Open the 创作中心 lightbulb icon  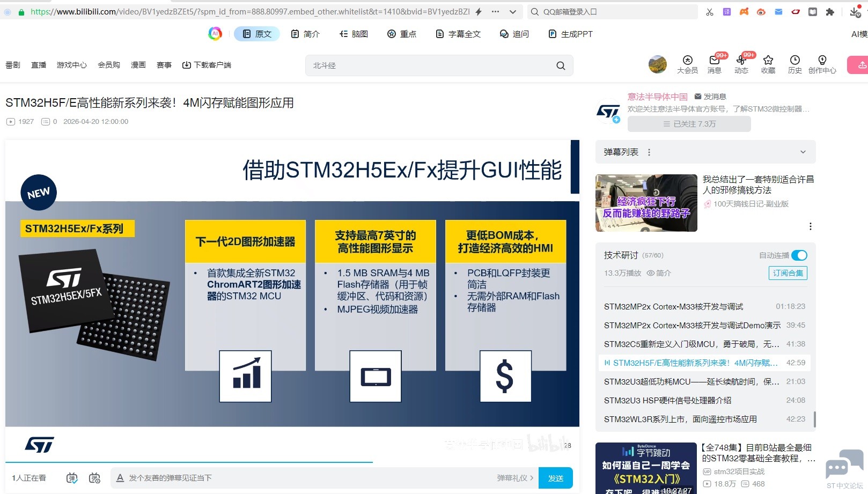pyautogui.click(x=822, y=64)
